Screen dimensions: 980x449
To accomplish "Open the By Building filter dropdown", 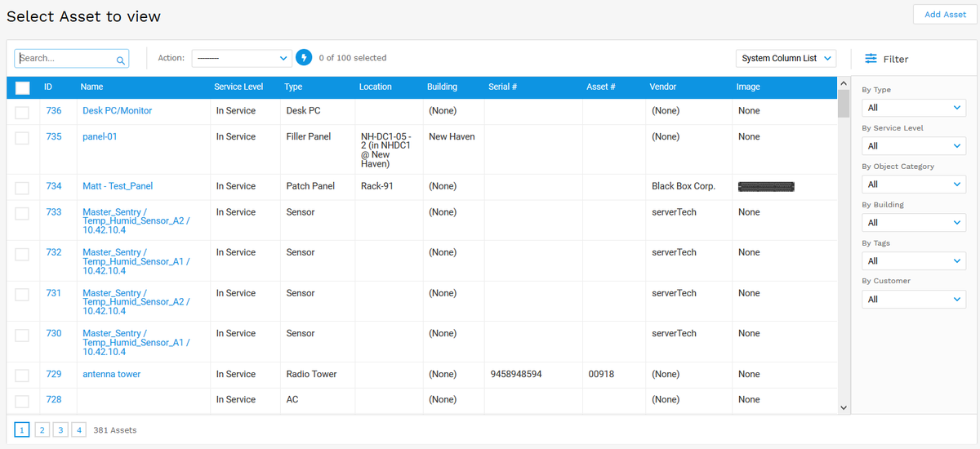I will click(x=914, y=223).
